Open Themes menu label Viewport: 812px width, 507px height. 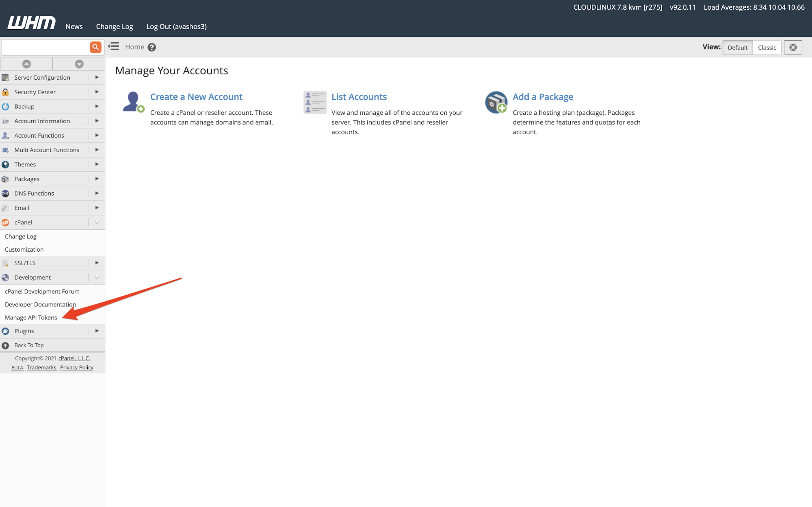click(x=25, y=164)
